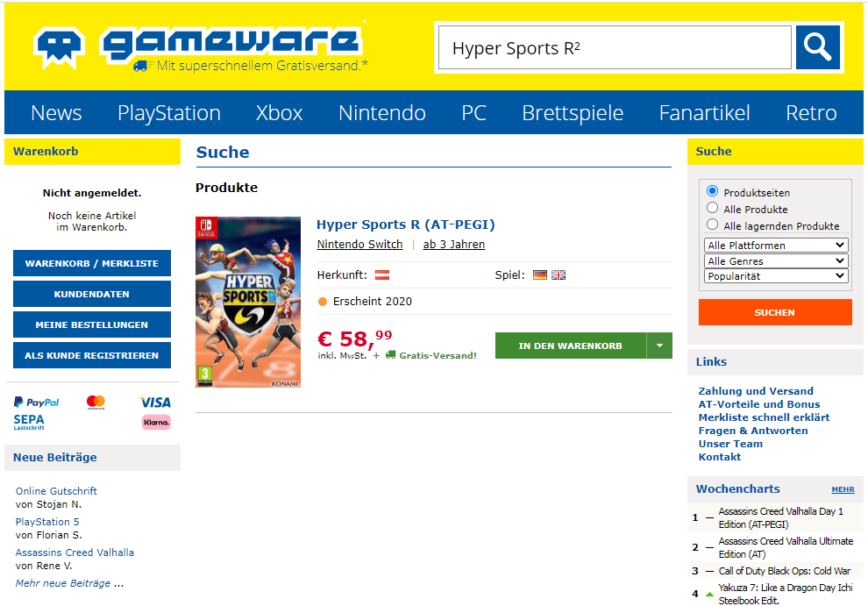
Task: Click the pink Klarna payment icon
Action: coord(156,422)
